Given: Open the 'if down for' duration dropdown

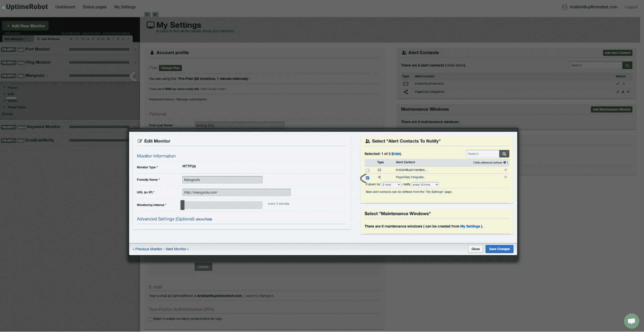Looking at the screenshot, I should click(391, 184).
